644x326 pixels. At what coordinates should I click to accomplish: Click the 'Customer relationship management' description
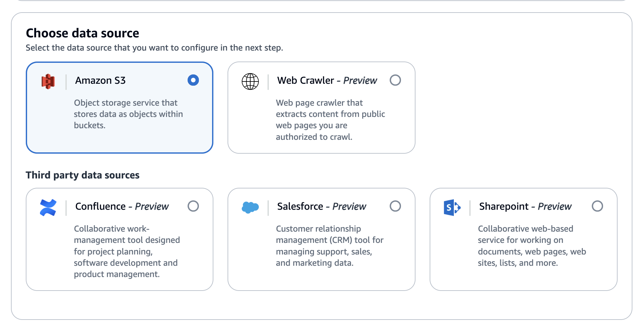[x=329, y=246]
